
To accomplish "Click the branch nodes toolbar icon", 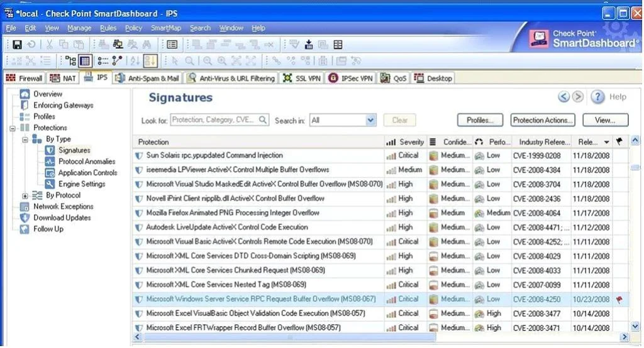I will click(x=117, y=61).
